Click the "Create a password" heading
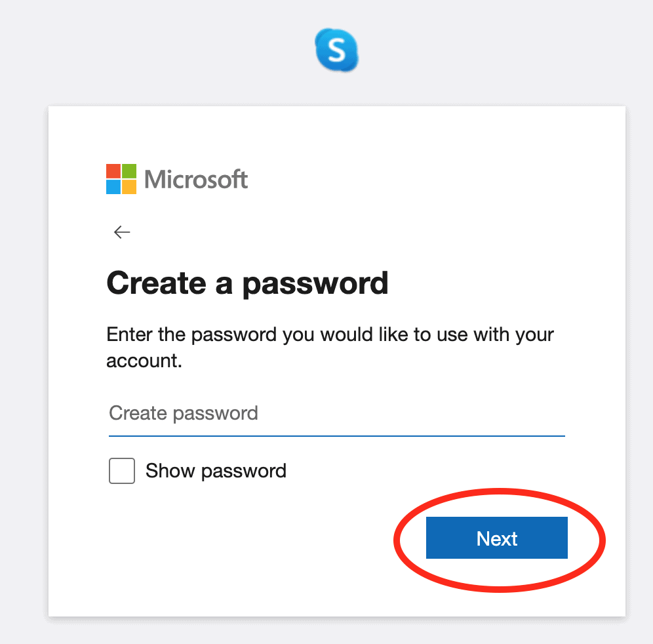 tap(247, 283)
